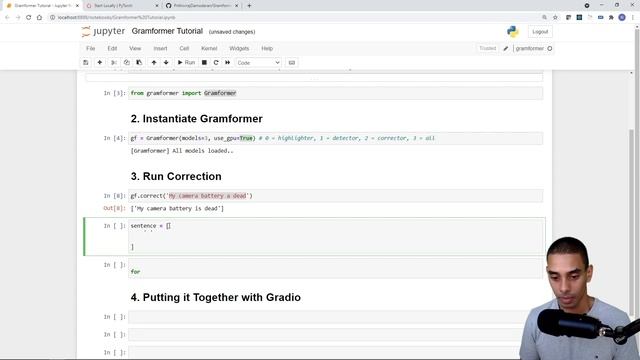Open the cell type Code dropdown
Viewport: 640px width, 360px height.
click(x=258, y=63)
